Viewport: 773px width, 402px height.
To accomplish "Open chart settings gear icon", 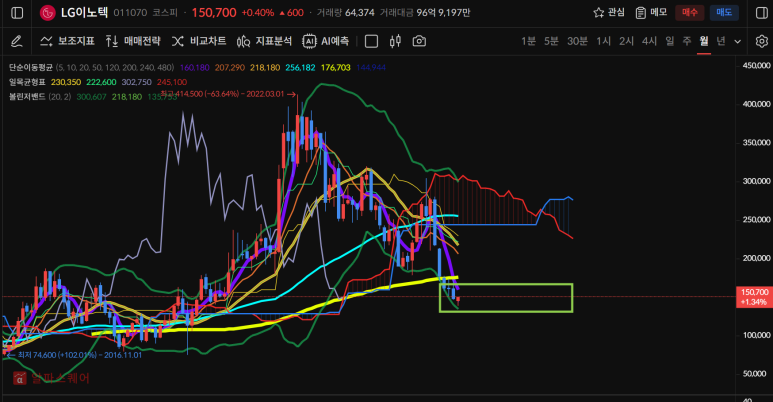I will click(762, 41).
